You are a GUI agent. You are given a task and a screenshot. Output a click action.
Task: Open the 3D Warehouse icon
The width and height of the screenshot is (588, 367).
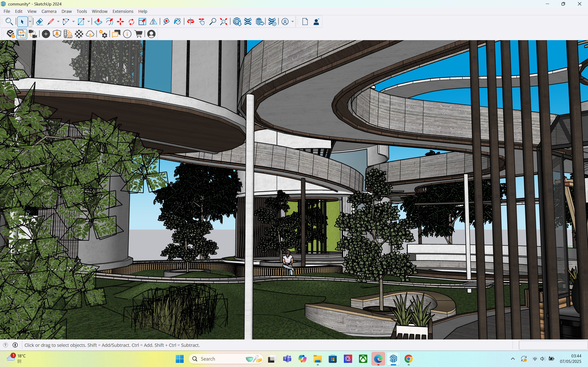(x=237, y=22)
